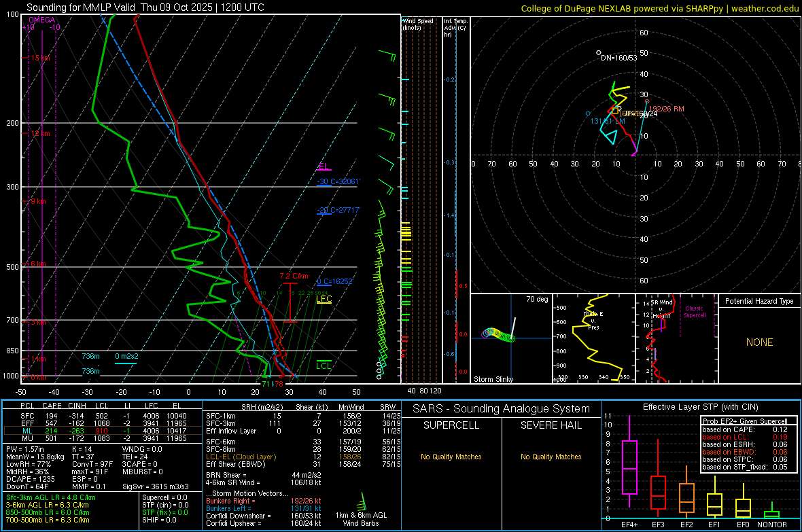Click the orange 'LCL-EL (Cloud Layer)' row
This screenshot has width=802, height=532.
coord(303,457)
